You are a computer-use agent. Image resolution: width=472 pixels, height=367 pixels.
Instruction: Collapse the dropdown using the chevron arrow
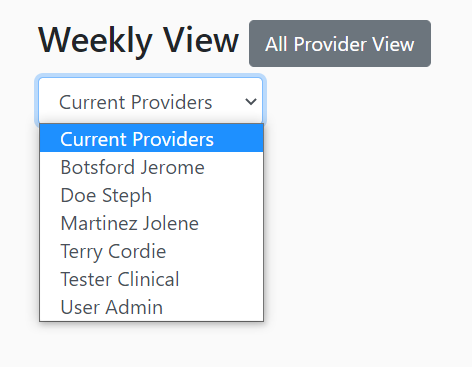(251, 101)
